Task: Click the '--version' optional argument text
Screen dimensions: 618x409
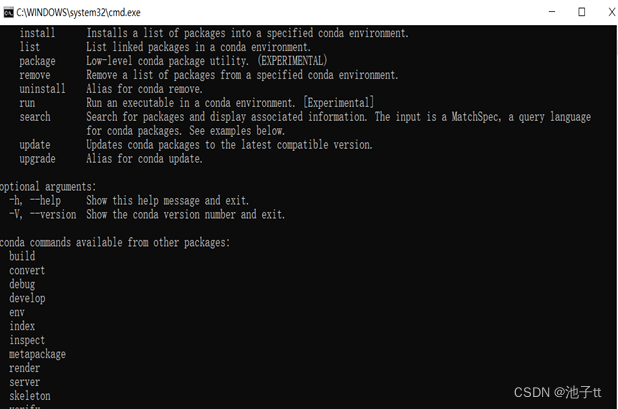Action: coord(53,215)
